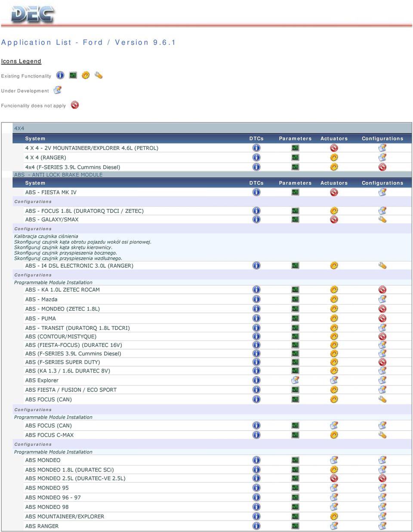Screen dimensions: 413x532
Task: Click Actuators column header in ABS table
Action: [x=334, y=183]
